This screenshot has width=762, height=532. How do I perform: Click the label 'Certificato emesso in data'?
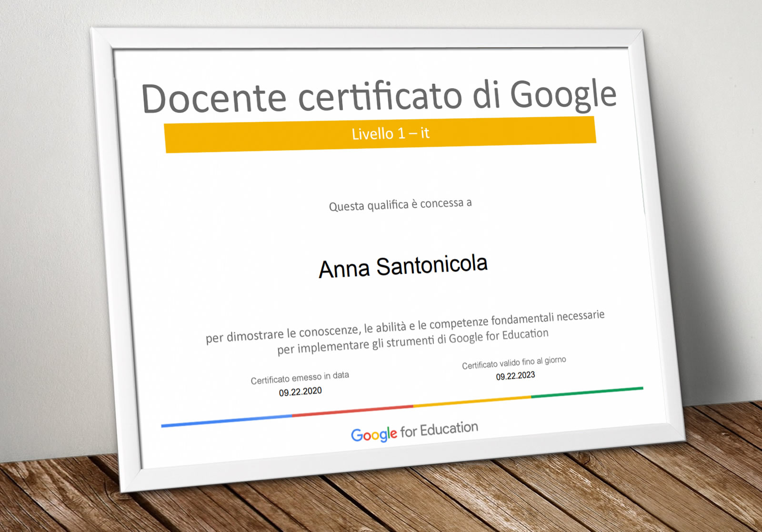point(300,378)
